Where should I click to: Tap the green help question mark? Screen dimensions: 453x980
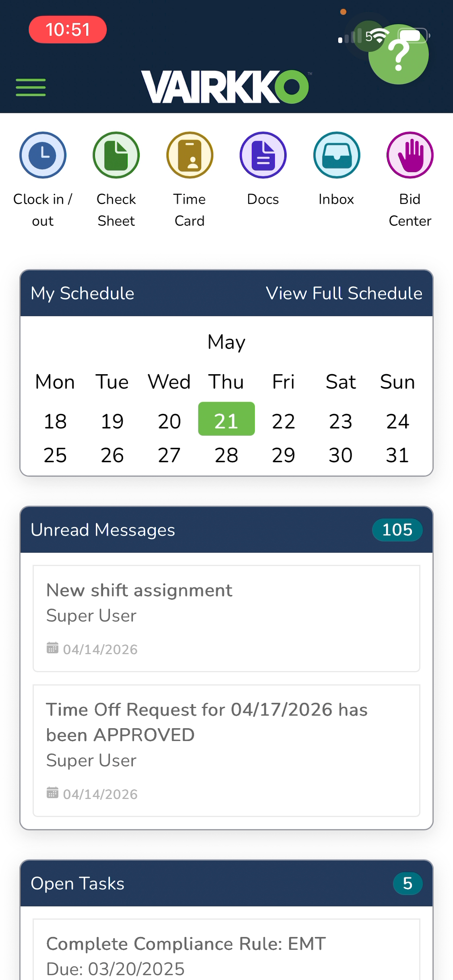point(398,54)
